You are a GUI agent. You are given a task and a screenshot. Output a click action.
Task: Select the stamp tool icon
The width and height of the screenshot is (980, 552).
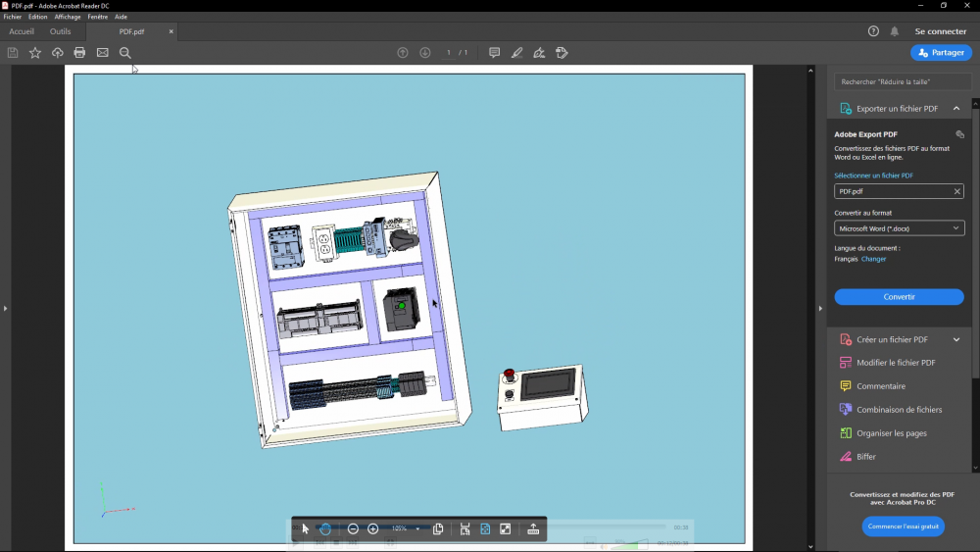click(x=562, y=53)
